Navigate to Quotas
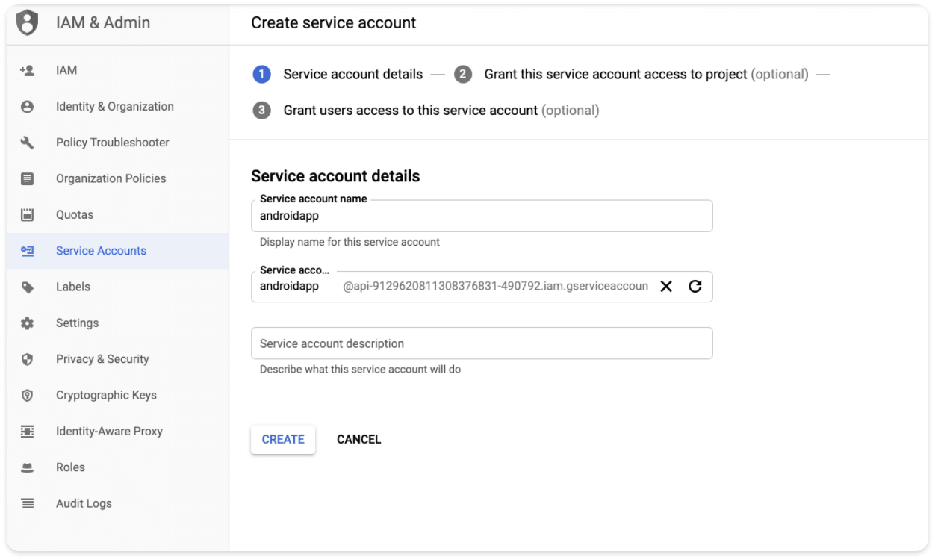935x560 pixels. 117,215
